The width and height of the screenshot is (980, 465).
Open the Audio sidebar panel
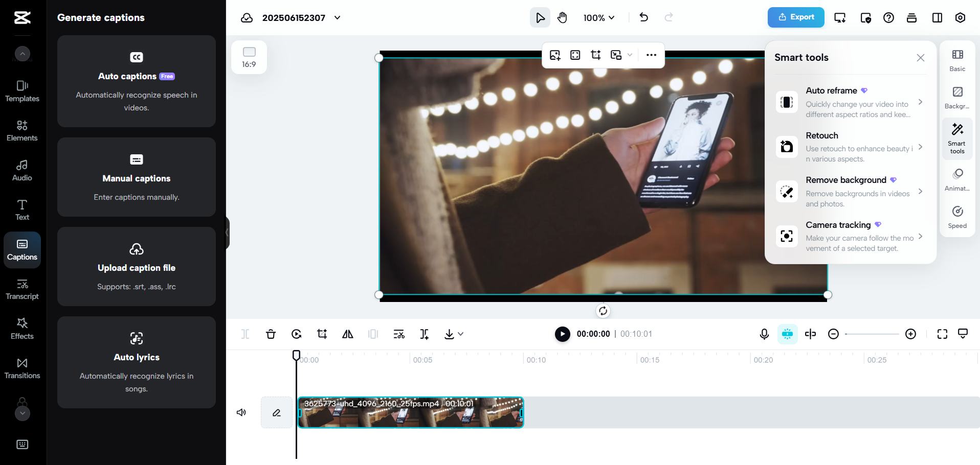pyautogui.click(x=22, y=171)
